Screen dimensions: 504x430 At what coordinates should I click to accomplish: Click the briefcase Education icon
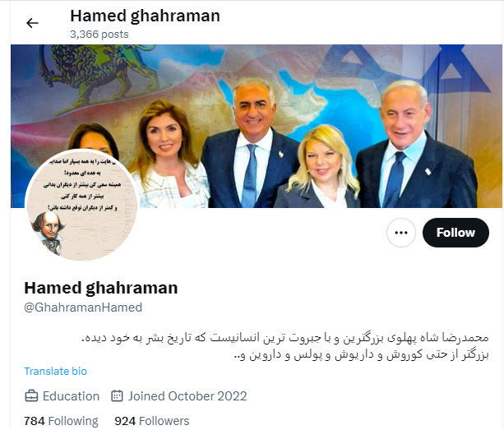click(x=31, y=396)
